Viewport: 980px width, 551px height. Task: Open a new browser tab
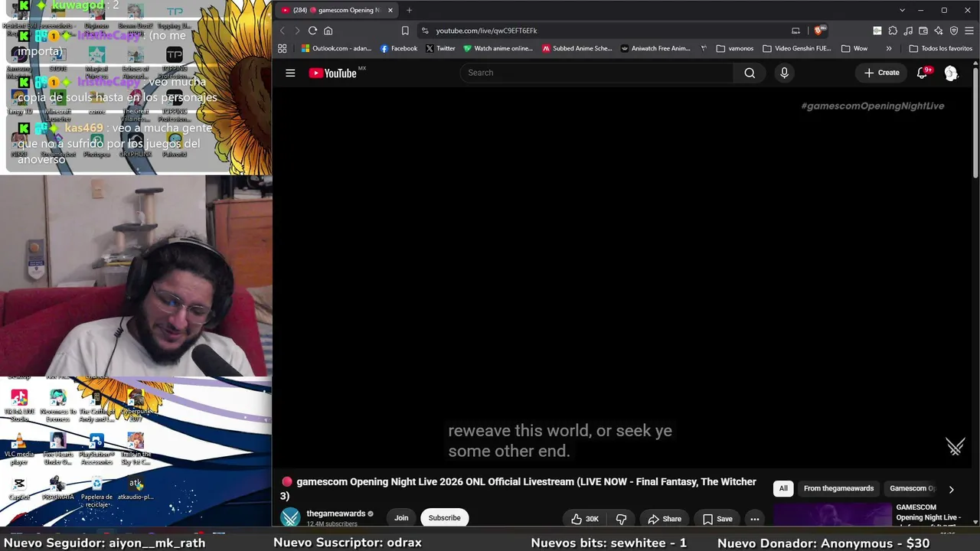coord(409,10)
